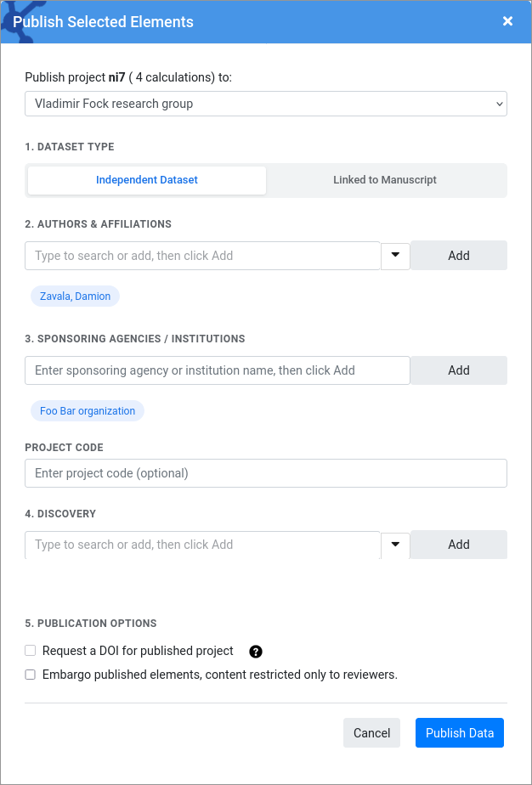Click the authors search input box
Image resolution: width=532 pixels, height=785 pixels.
pyautogui.click(x=202, y=255)
